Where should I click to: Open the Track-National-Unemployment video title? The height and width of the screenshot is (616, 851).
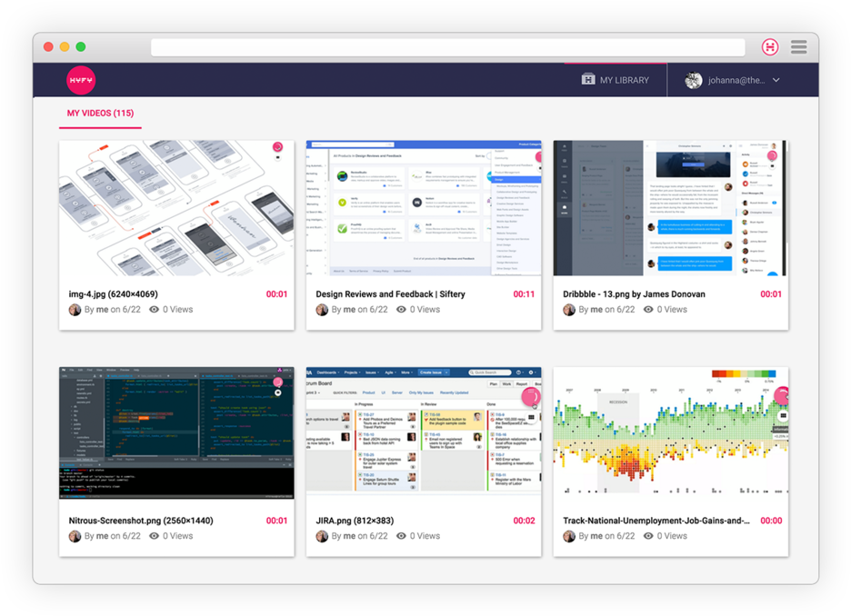pyautogui.click(x=656, y=521)
